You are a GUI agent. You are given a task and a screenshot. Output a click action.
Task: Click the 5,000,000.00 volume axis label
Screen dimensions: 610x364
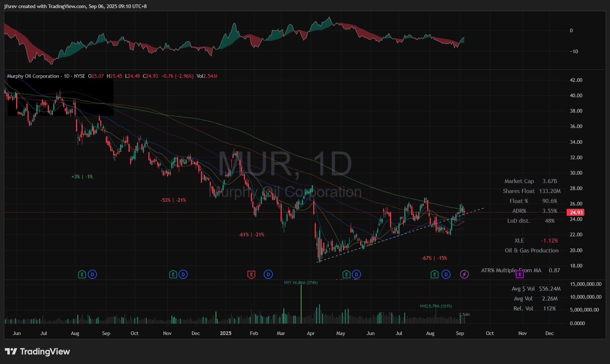584,310
